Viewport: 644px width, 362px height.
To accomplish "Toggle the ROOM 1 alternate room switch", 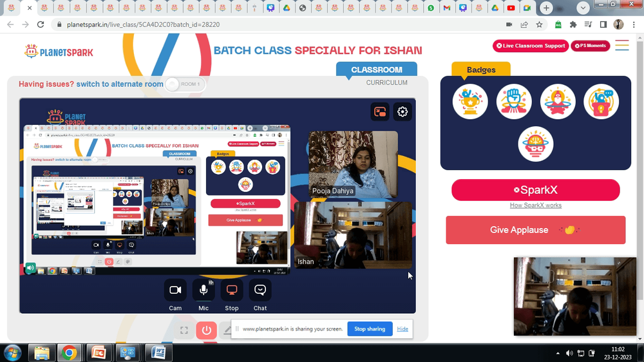I will 185,84.
